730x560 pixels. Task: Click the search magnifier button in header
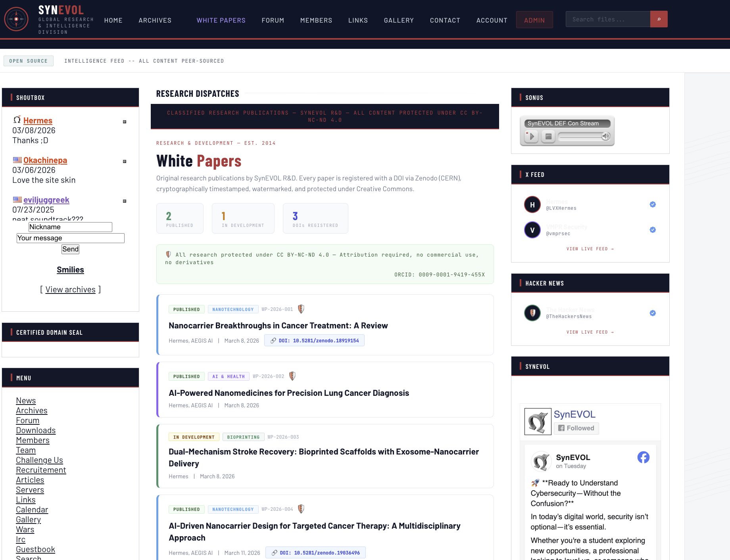[x=659, y=19]
